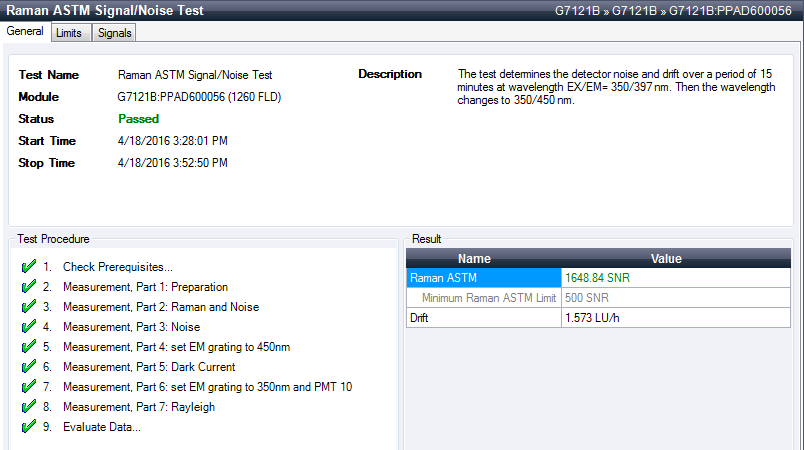Switch to the Limits tab
The image size is (804, 450).
69,33
